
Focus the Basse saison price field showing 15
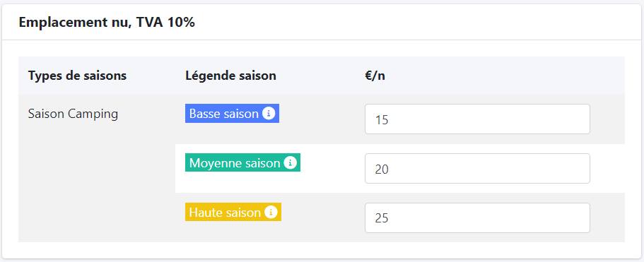(x=477, y=119)
